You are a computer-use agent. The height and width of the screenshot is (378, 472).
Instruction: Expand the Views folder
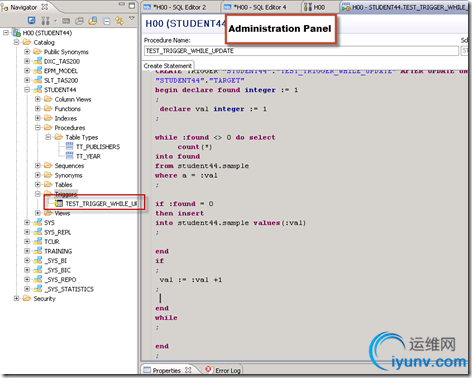(38, 213)
